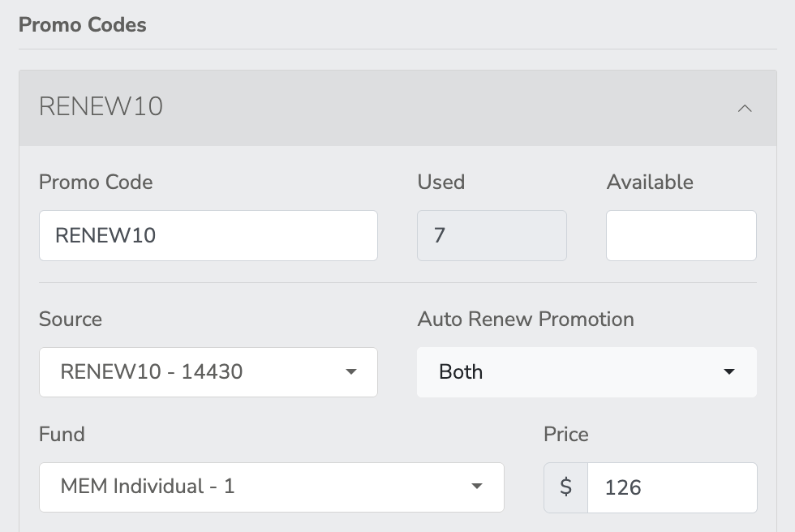Open the Source dropdown

coord(208,372)
